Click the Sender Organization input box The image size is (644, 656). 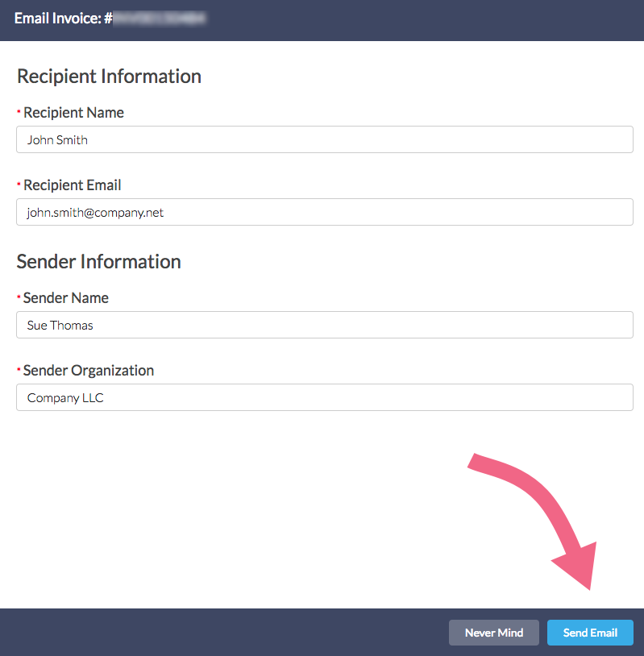point(324,397)
